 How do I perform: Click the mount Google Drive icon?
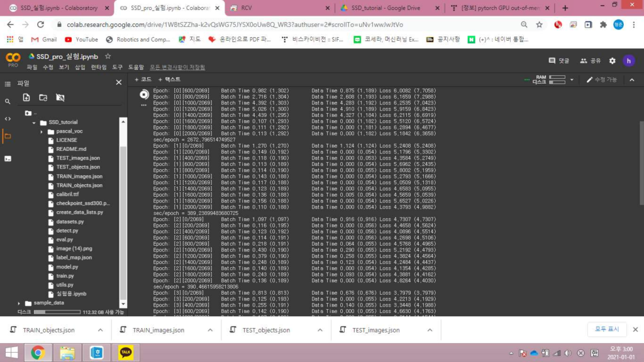point(60,97)
